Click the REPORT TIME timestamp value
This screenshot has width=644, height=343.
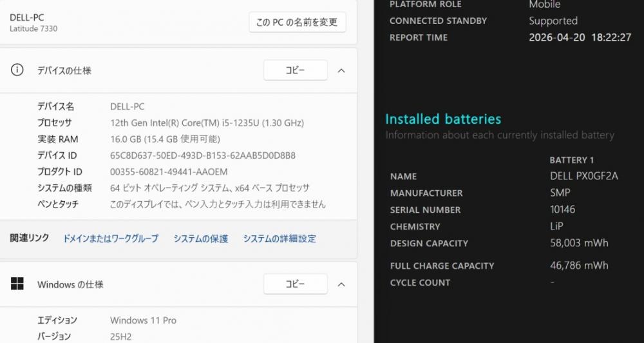click(580, 37)
